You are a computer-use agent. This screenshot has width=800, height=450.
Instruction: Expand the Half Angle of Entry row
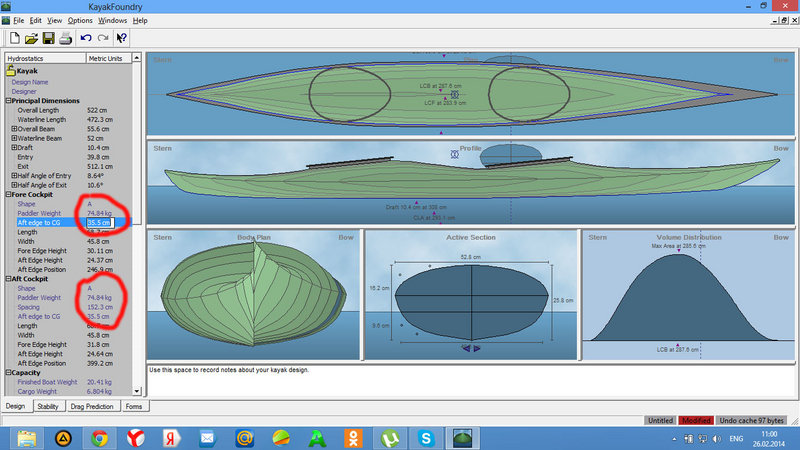pos(14,176)
